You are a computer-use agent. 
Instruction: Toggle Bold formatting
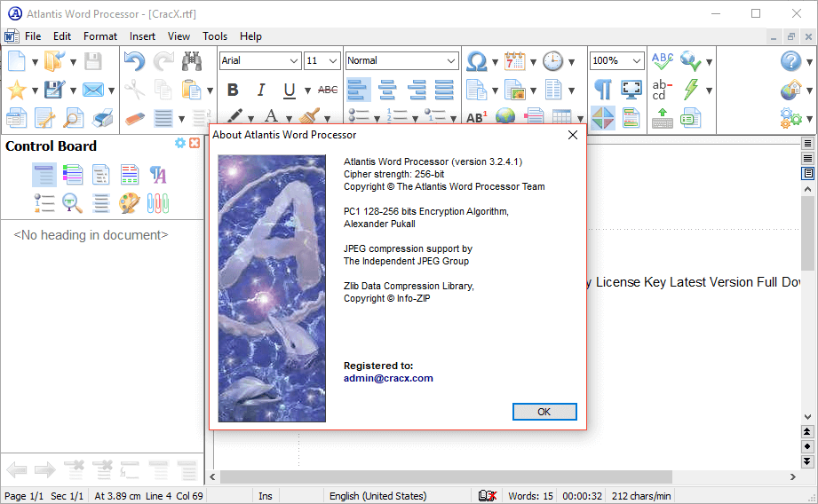[233, 90]
